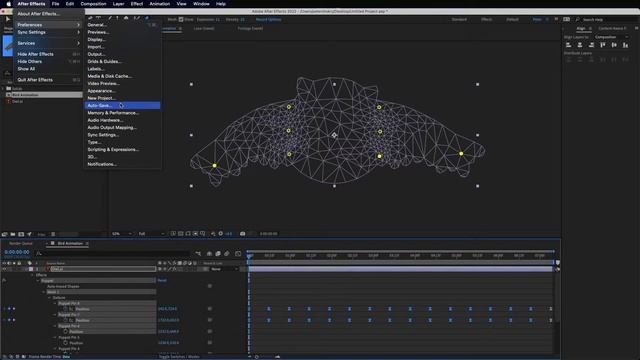Enable Motion Blur switch in timeline header
This screenshot has width=640, height=360.
227,254
